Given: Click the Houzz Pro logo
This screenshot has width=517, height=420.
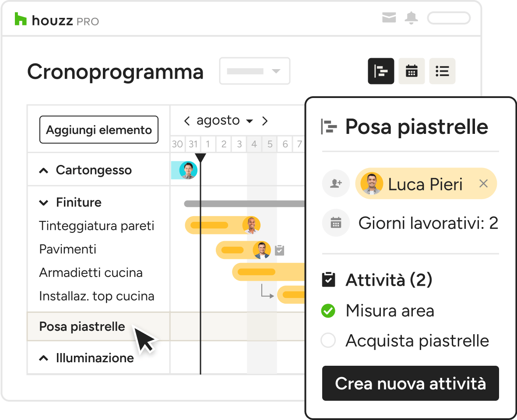Looking at the screenshot, I should 56,20.
